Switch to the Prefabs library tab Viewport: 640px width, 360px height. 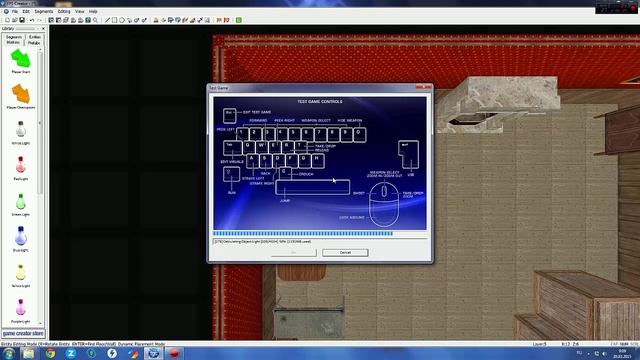(34, 42)
